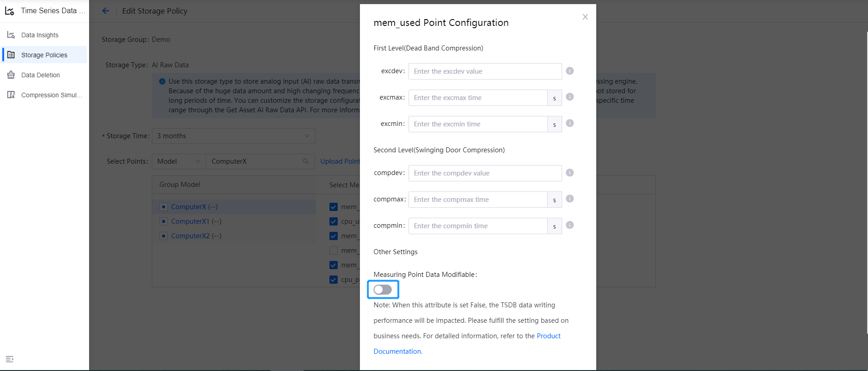Close the mem_used Point Configuration dialog
Screen dimensions: 868x371
(x=585, y=17)
